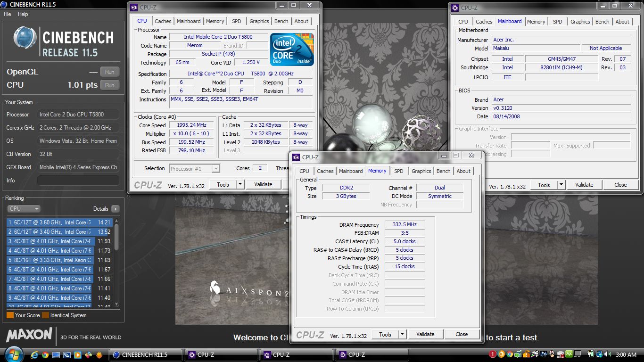Click the volume speaker tray icon

[x=608, y=354]
